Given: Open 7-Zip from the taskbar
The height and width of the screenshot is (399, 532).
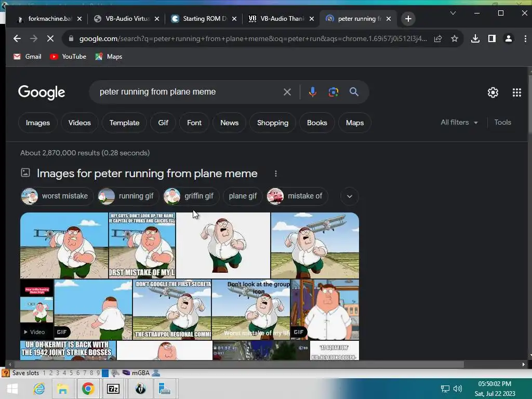Looking at the screenshot, I should click(x=113, y=389).
